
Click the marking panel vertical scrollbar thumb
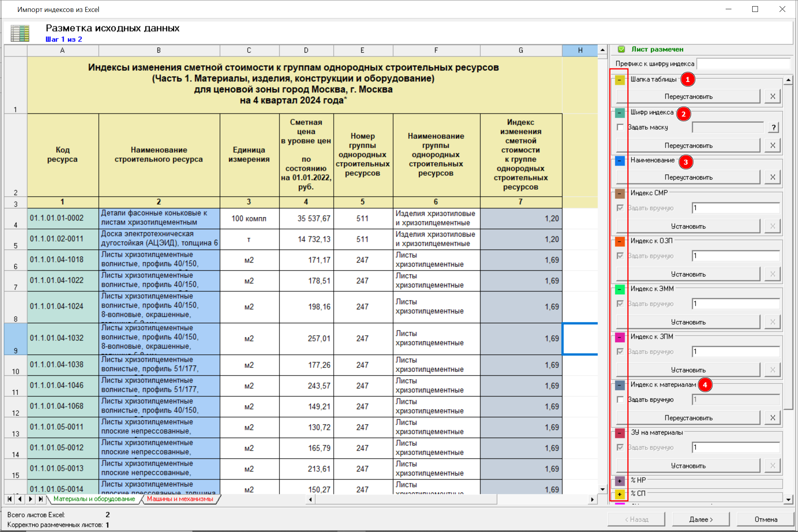(788, 247)
